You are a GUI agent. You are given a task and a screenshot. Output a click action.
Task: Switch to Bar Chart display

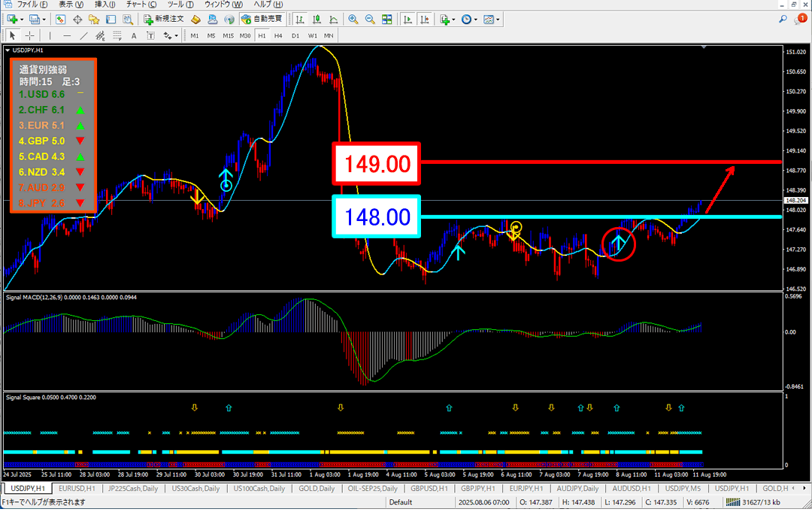pos(300,19)
